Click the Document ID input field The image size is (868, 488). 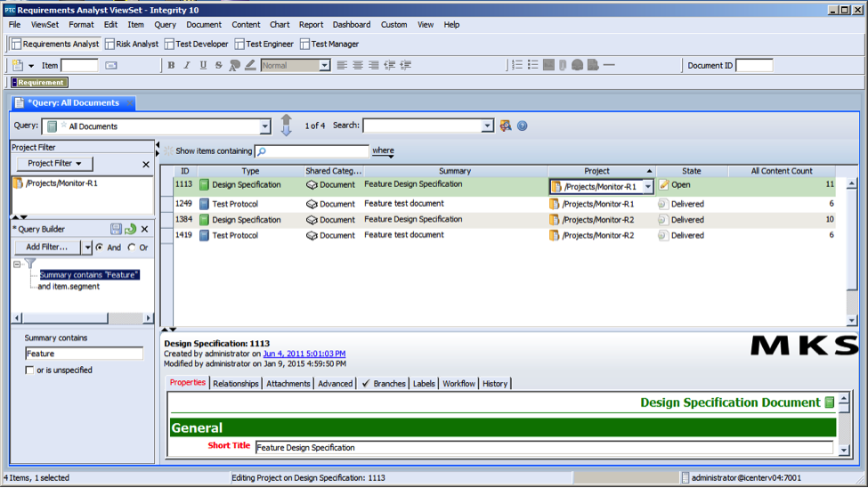755,65
